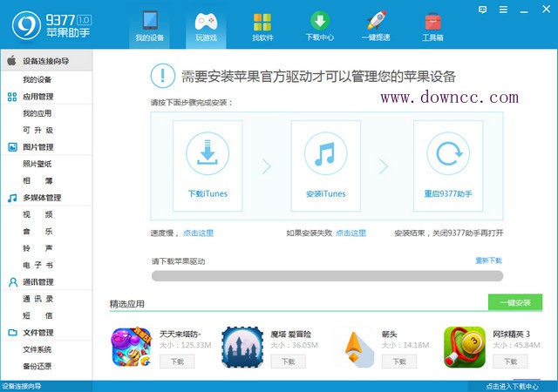Click 点击进入下载中心 in status bar
Screen dimensions: 558x392
pos(513,386)
